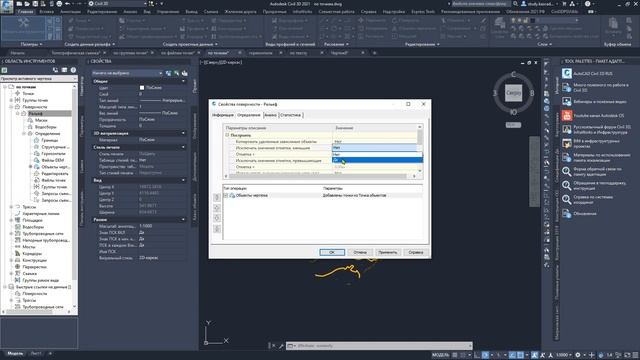Toggle МОДЕЛЬ space button in status bar
640x360 pixels.
(440, 355)
